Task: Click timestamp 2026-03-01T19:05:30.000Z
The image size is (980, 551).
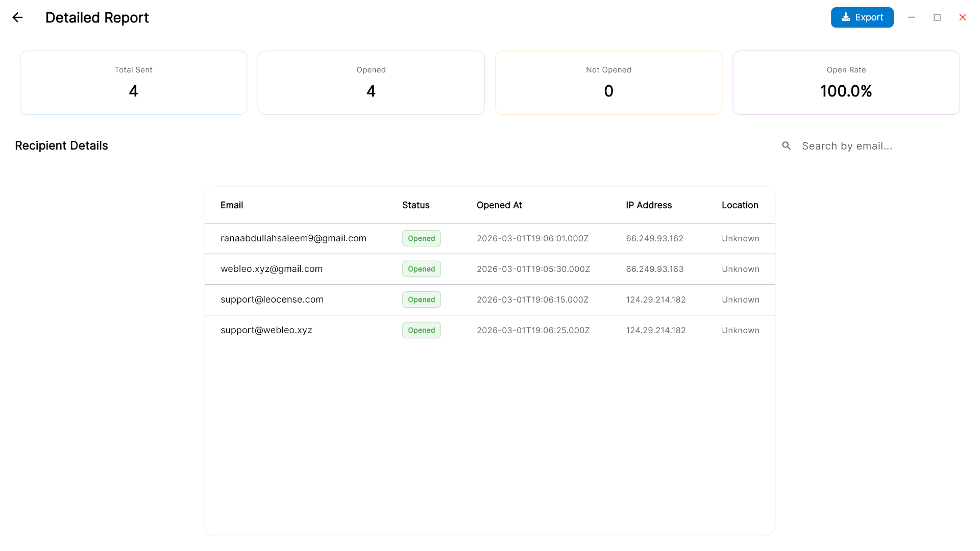Action: (x=533, y=269)
